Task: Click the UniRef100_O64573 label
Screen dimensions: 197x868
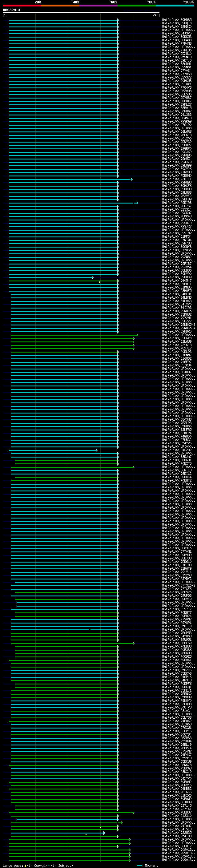Action: [177, 118]
